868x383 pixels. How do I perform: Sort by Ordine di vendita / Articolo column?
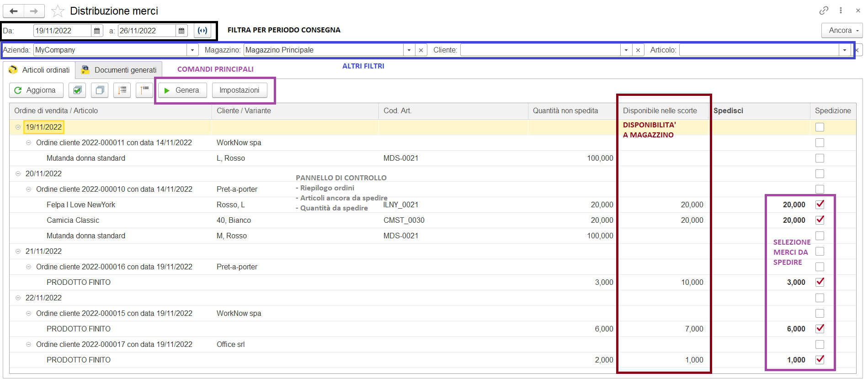[111, 111]
